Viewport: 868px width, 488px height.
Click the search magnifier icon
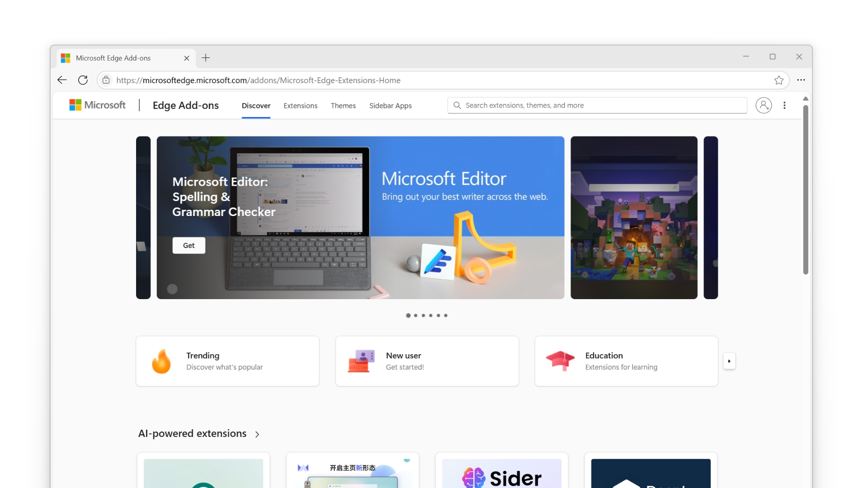tap(457, 105)
